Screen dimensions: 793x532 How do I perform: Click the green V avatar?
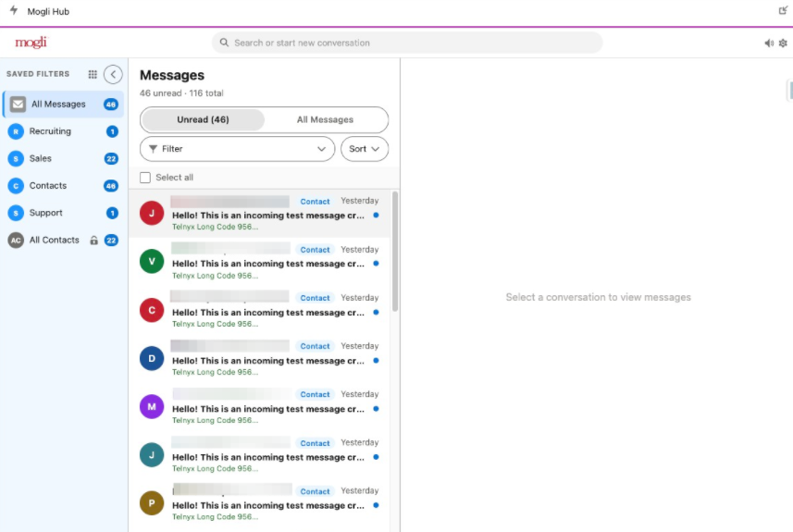click(x=152, y=262)
